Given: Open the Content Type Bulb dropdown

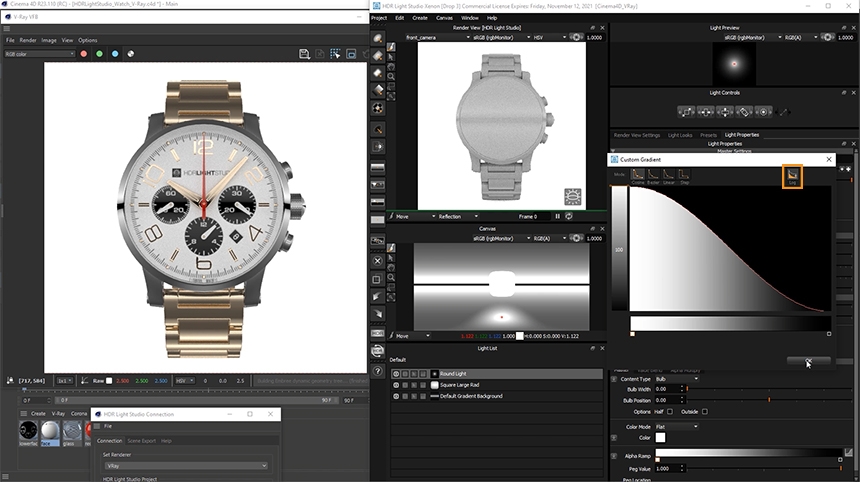Looking at the screenshot, I should click(x=677, y=379).
